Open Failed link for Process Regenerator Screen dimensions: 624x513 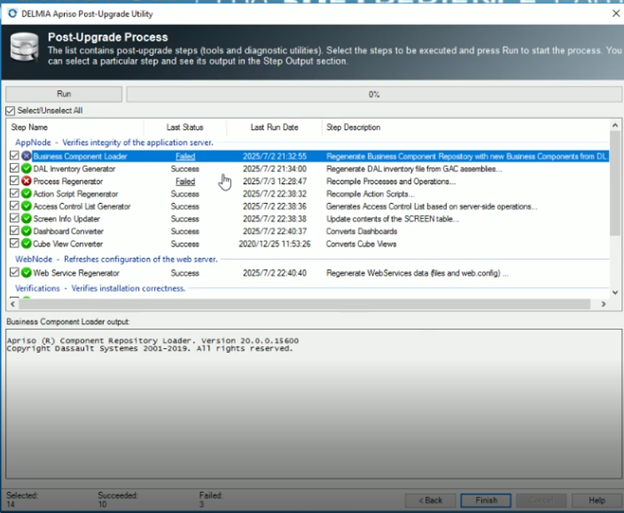[185, 181]
